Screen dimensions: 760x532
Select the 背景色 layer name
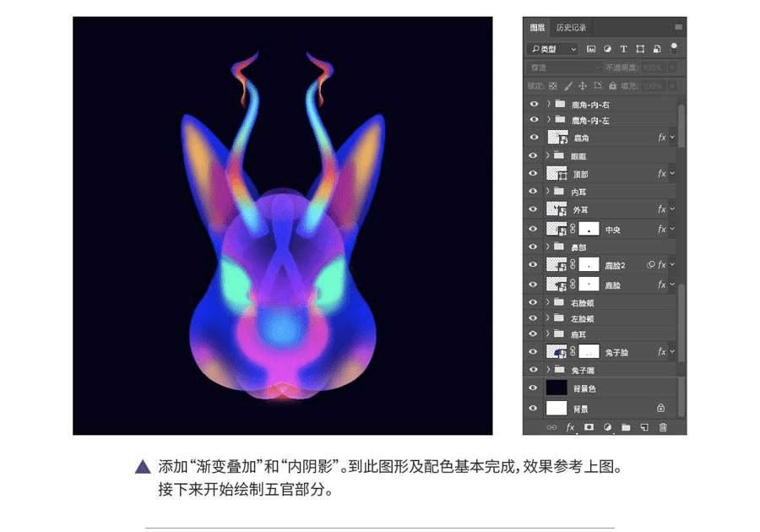click(584, 388)
